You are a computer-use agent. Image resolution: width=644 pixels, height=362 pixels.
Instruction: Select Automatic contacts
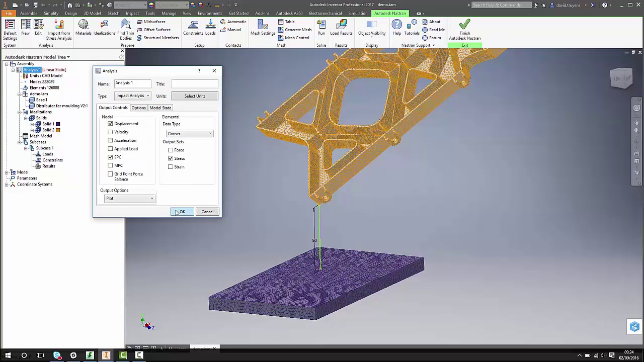click(233, 22)
